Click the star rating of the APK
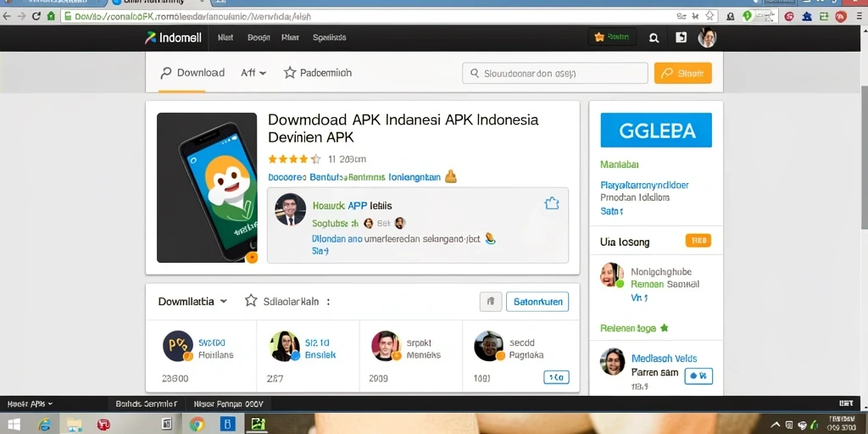Image resolution: width=868 pixels, height=434 pixels. point(294,159)
